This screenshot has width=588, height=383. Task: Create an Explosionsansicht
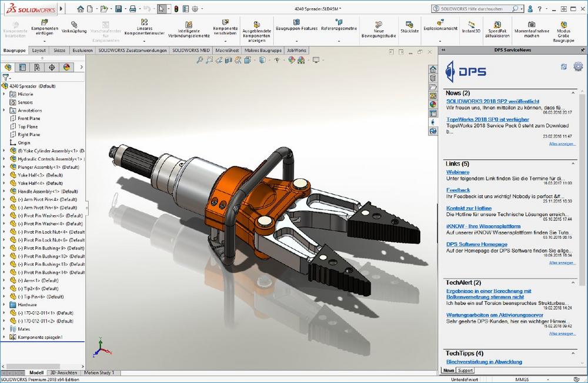coord(440,25)
